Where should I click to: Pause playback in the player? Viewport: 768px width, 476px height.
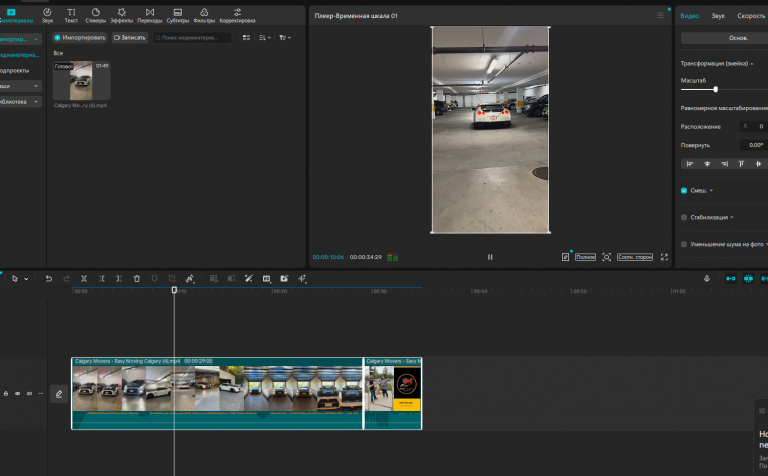pyautogui.click(x=490, y=257)
